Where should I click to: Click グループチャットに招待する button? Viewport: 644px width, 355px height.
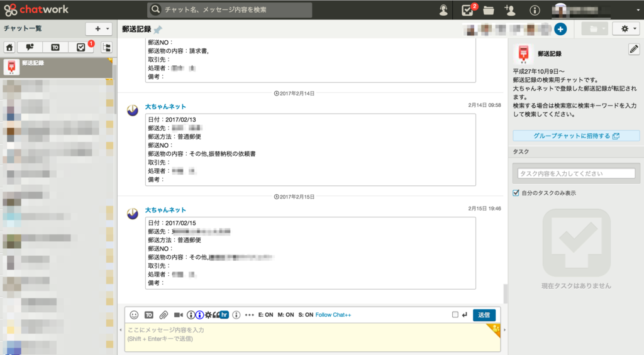[576, 136]
